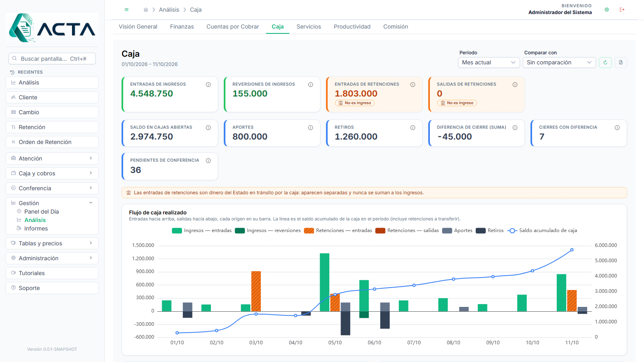Show info for Aportes card
The image size is (644, 362).
click(311, 128)
